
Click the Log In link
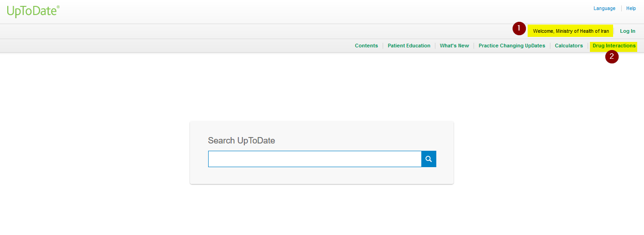(x=627, y=31)
